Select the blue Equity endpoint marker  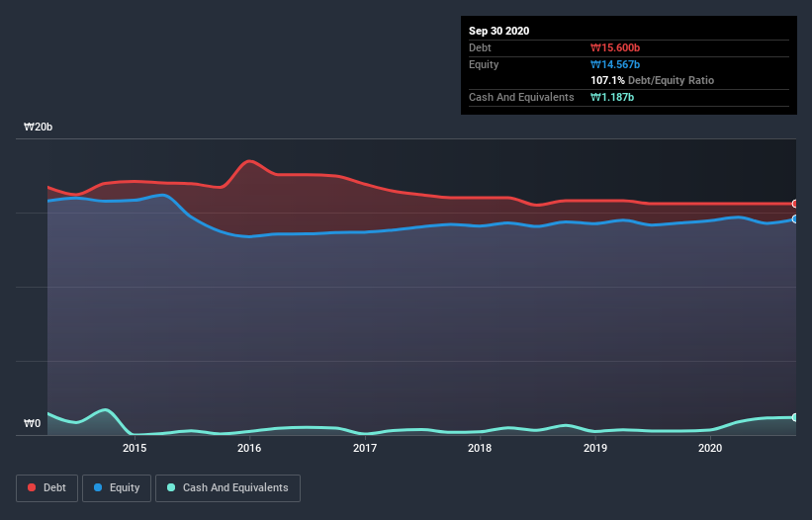point(795,219)
